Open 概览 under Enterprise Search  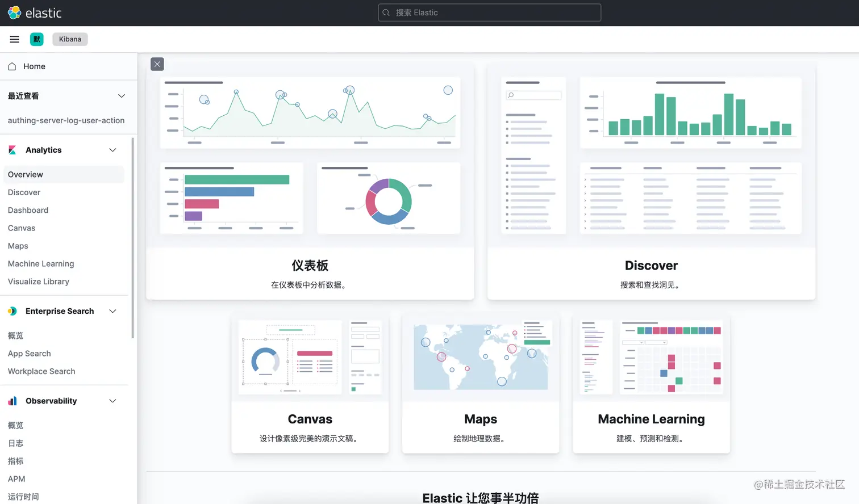(x=15, y=335)
